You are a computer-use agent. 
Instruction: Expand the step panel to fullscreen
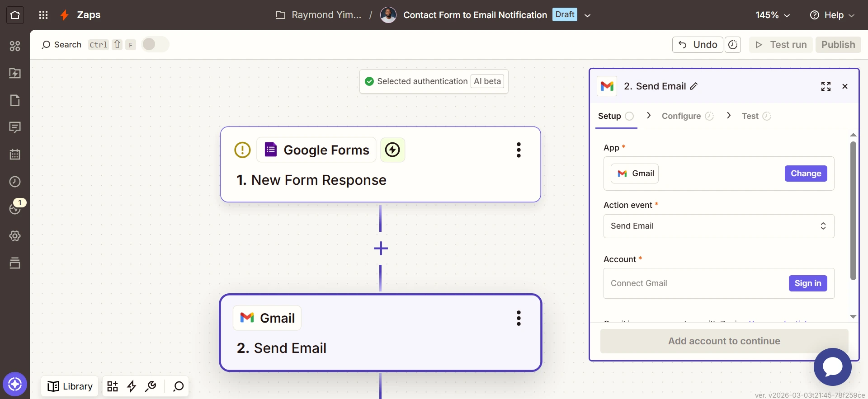826,86
